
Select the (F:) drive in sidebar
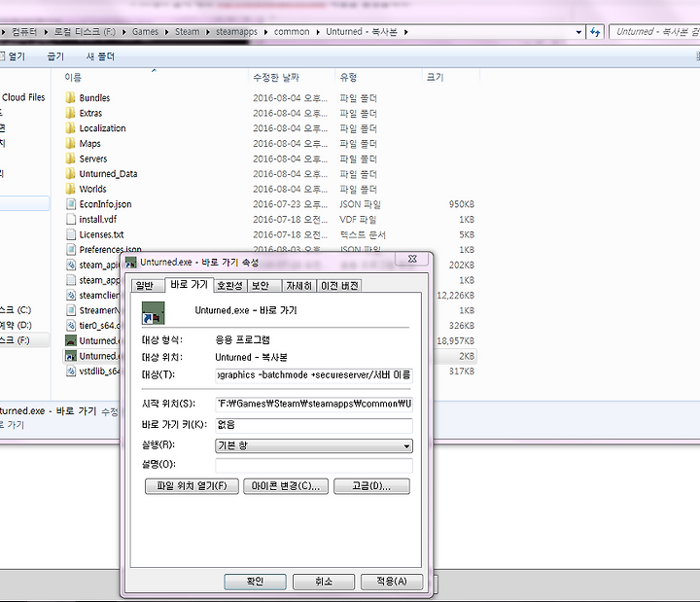(x=16, y=340)
